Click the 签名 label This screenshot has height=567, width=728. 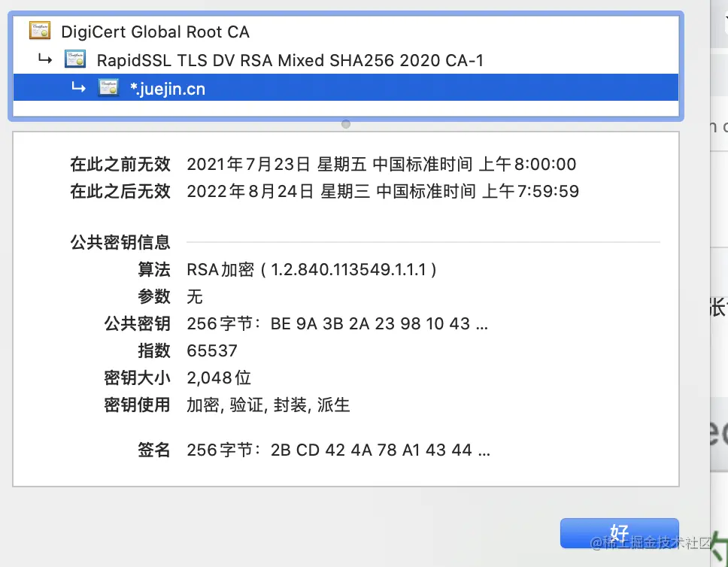pos(154,450)
